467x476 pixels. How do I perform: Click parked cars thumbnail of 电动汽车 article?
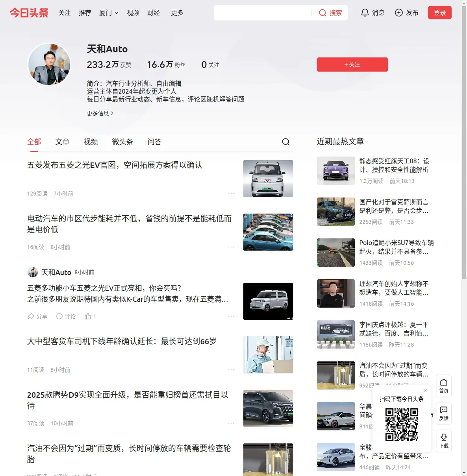click(268, 232)
